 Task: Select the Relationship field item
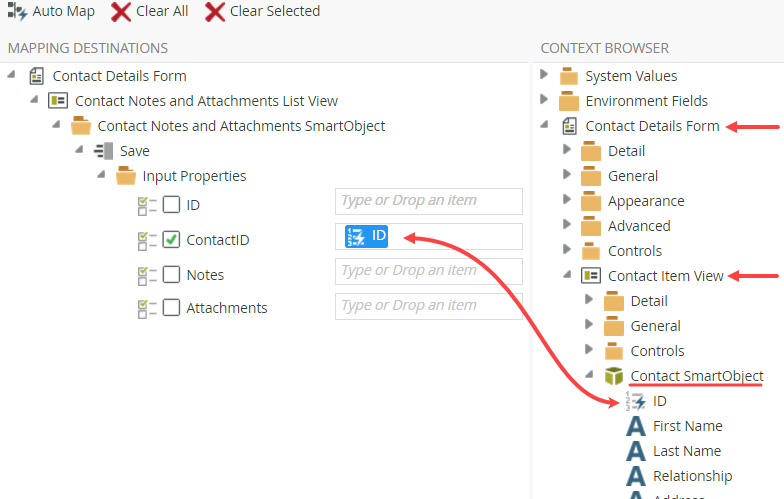(692, 476)
